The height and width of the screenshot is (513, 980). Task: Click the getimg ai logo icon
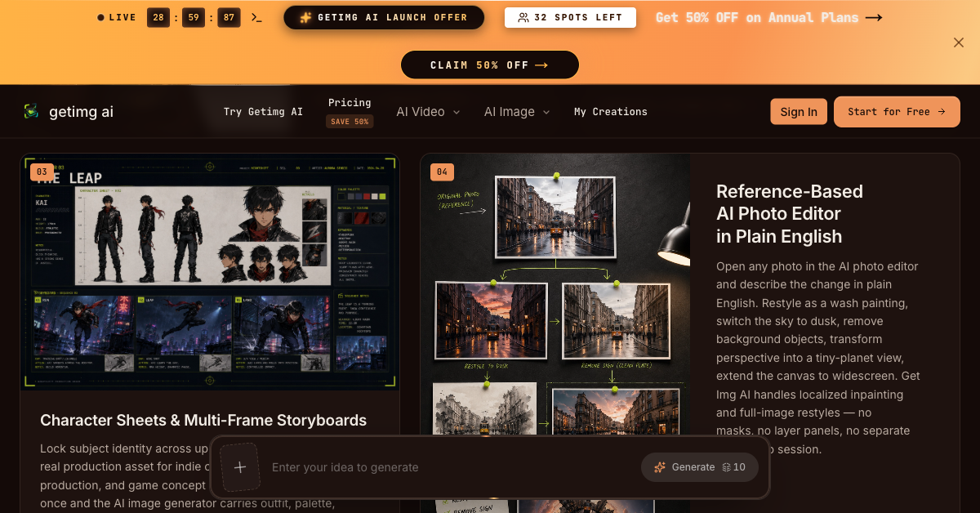click(x=31, y=111)
